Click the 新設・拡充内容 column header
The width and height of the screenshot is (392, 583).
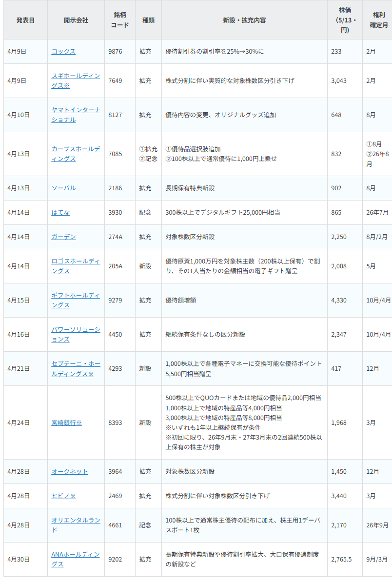coord(244,20)
